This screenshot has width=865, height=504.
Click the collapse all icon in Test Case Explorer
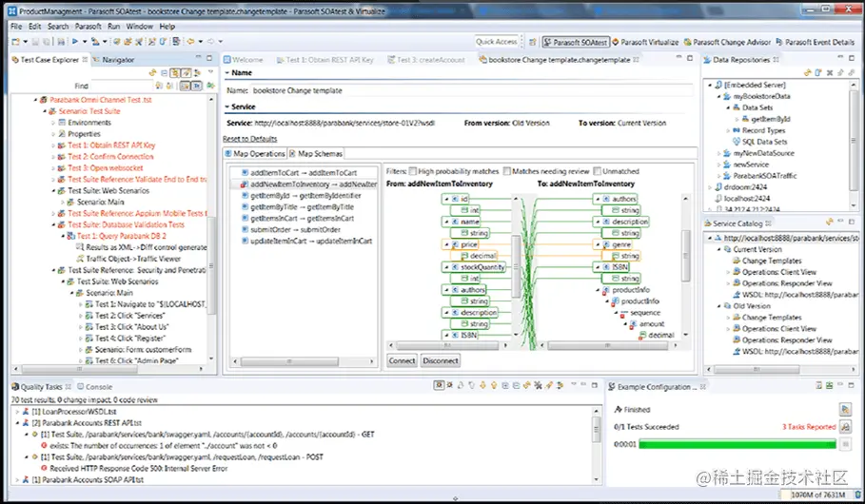(x=164, y=72)
